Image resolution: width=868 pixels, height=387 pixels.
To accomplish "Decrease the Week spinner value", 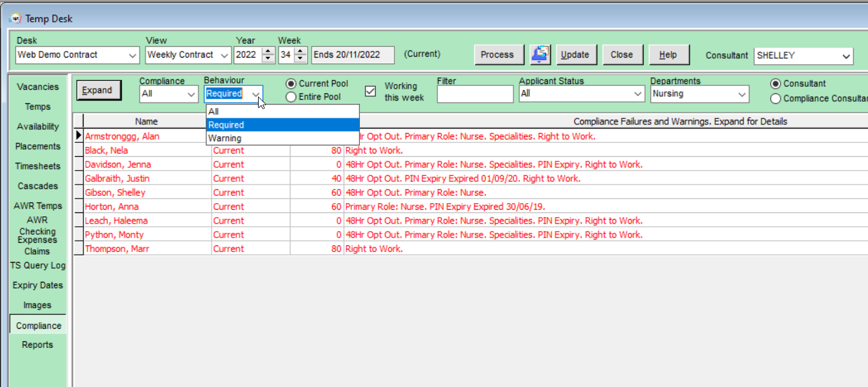I will coord(301,59).
